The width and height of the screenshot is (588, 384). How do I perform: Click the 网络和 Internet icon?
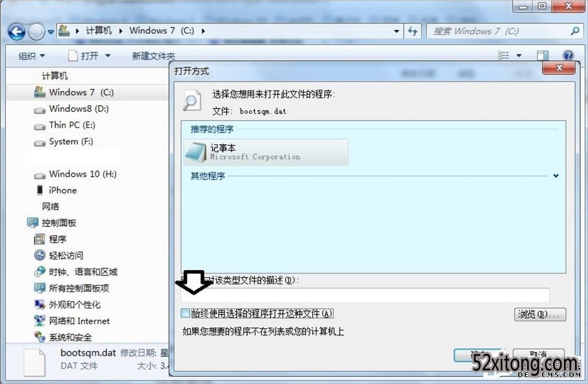[x=39, y=321]
